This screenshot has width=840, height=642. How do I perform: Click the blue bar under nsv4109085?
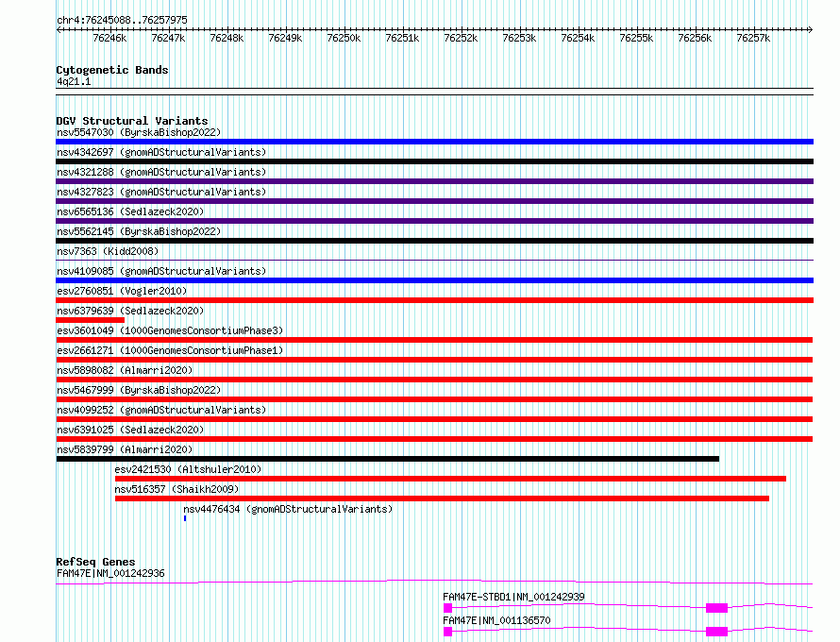[x=434, y=280]
